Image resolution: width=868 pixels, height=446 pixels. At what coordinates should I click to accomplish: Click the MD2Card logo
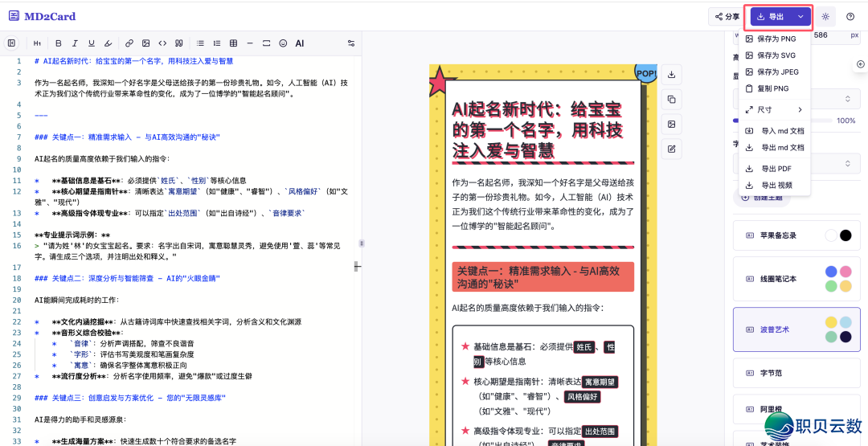pyautogui.click(x=42, y=17)
